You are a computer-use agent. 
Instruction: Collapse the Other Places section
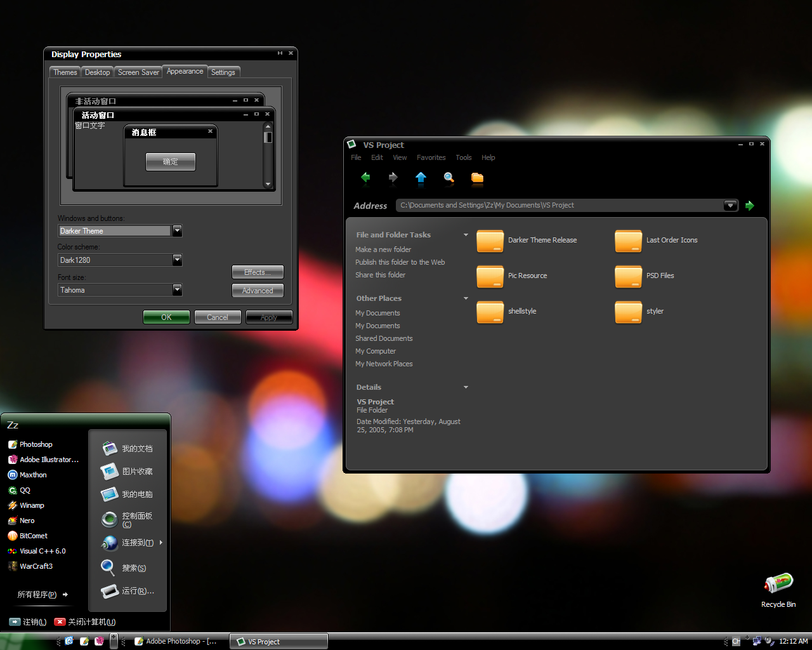pos(466,298)
